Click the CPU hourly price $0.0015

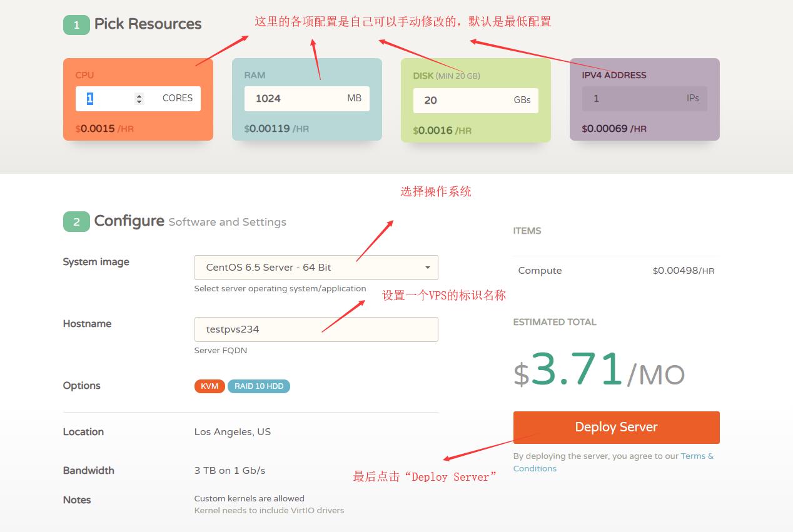point(98,129)
